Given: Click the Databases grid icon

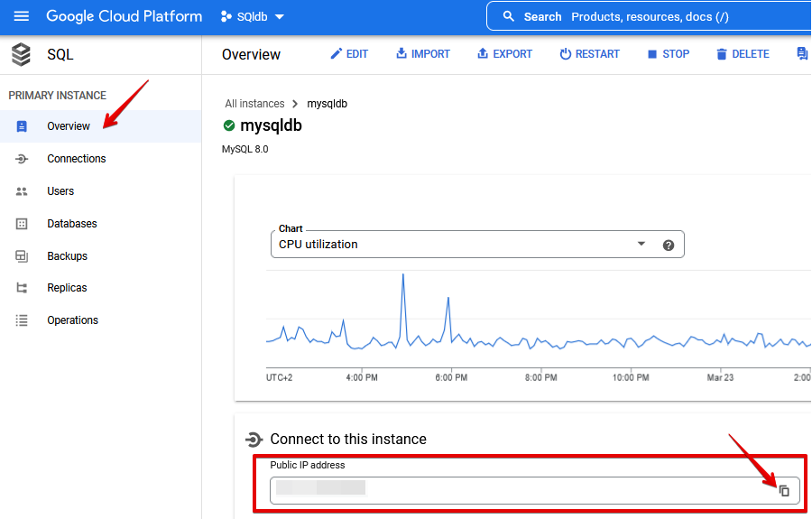Looking at the screenshot, I should click(22, 224).
